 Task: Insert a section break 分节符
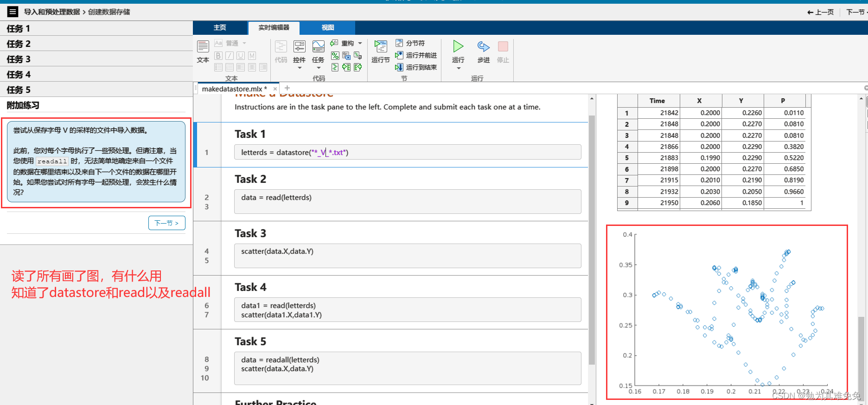point(410,43)
